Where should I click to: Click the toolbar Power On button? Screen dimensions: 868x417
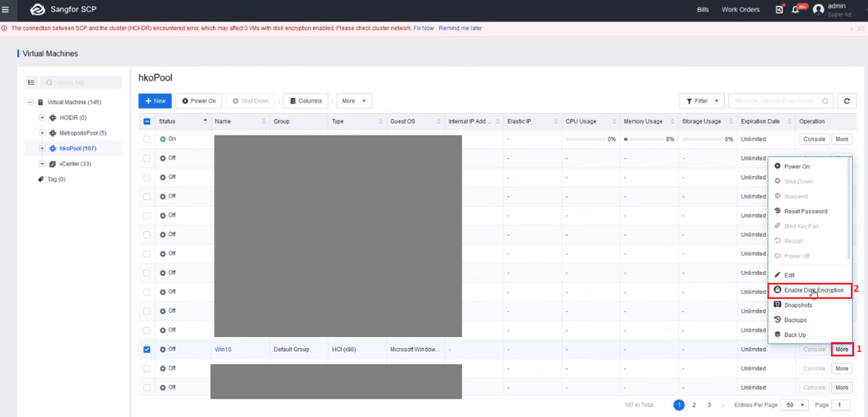[199, 101]
